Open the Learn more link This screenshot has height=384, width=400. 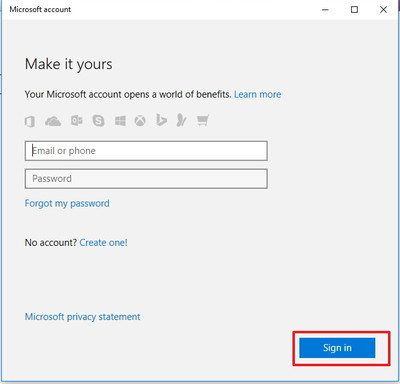(258, 94)
